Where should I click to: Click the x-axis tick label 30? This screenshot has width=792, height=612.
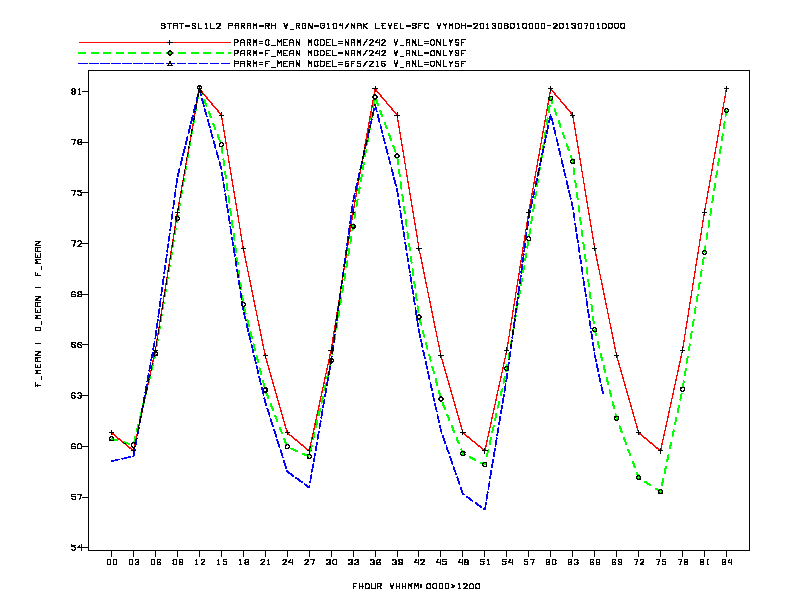pyautogui.click(x=331, y=562)
